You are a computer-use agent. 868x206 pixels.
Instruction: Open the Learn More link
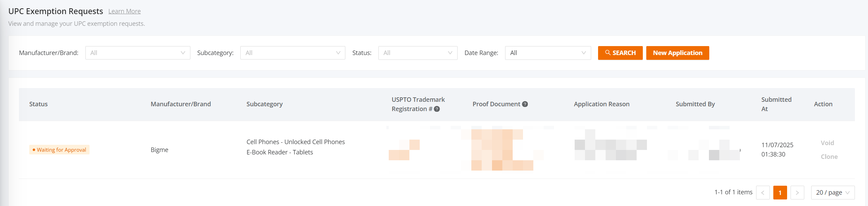pyautogui.click(x=124, y=11)
